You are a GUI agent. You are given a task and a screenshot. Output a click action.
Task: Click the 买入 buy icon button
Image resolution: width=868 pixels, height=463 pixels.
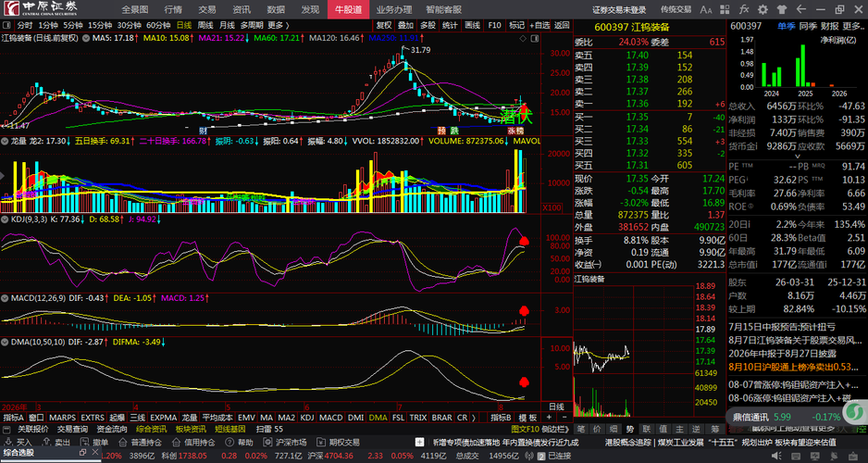click(7, 443)
